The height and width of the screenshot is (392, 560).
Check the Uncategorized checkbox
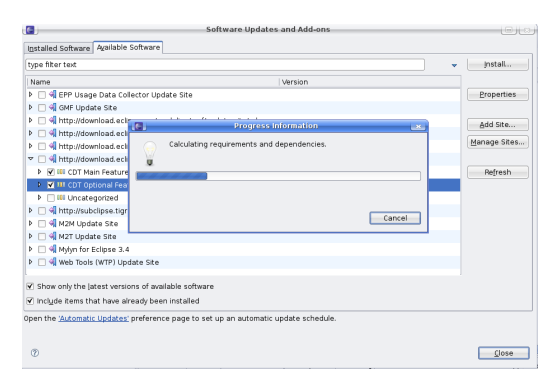point(51,198)
